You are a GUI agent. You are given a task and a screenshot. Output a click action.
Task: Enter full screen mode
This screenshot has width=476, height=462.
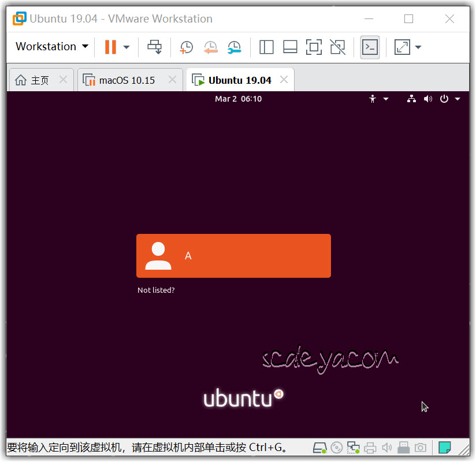(x=313, y=47)
